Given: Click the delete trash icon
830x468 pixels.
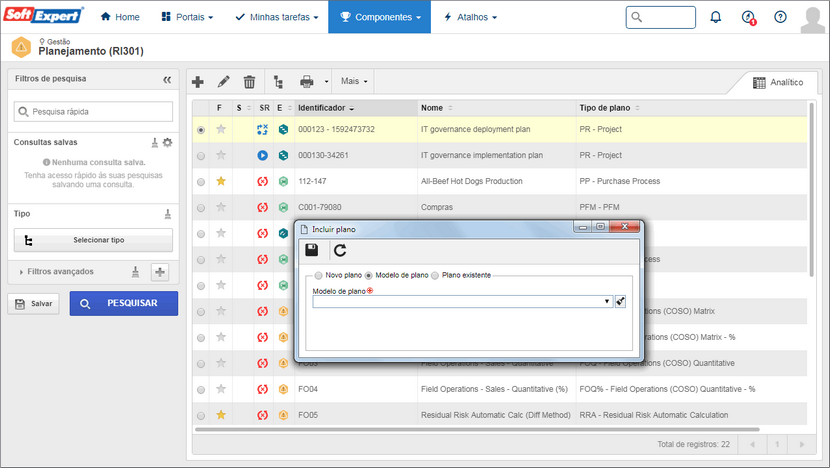Looking at the screenshot, I should tap(249, 82).
